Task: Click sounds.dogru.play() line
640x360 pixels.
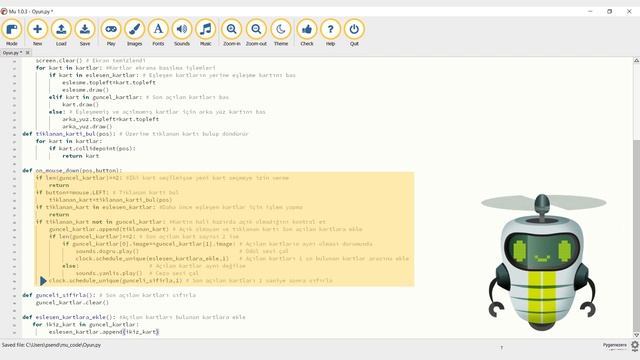Action: (x=107, y=251)
